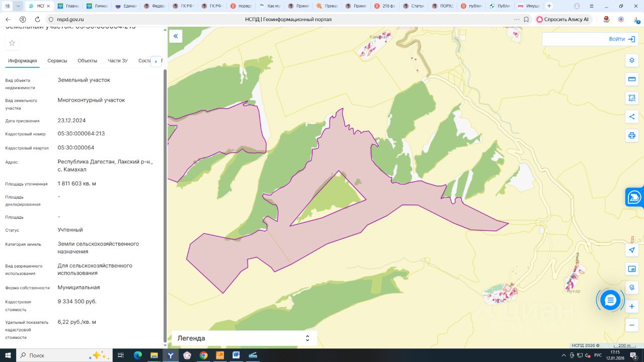Open Google Chrome from the taskbar
The height and width of the screenshot is (362, 644).
pyautogui.click(x=203, y=355)
